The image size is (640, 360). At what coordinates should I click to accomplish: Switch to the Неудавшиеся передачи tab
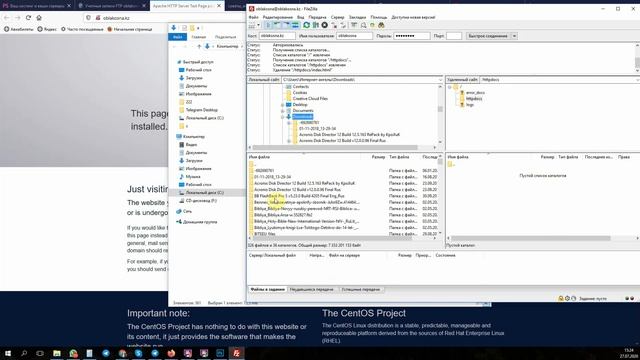[x=311, y=289]
